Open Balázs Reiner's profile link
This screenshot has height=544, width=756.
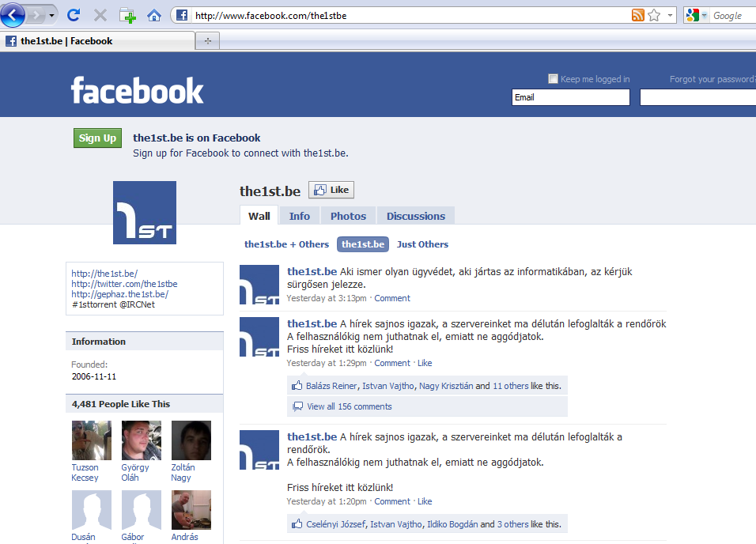(331, 386)
